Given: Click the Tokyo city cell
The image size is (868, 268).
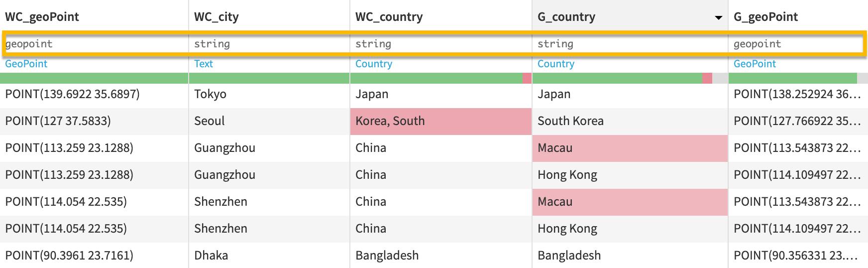Looking at the screenshot, I should [210, 94].
